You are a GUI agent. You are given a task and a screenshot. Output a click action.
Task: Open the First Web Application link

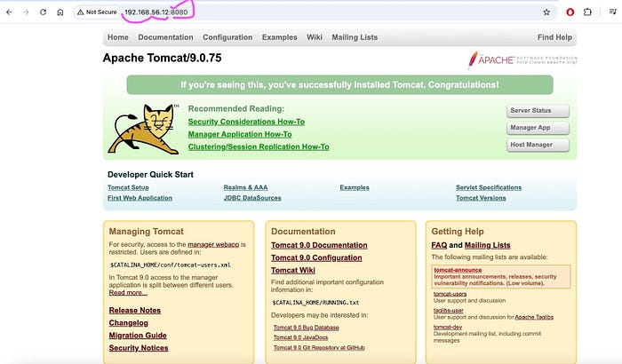point(140,198)
